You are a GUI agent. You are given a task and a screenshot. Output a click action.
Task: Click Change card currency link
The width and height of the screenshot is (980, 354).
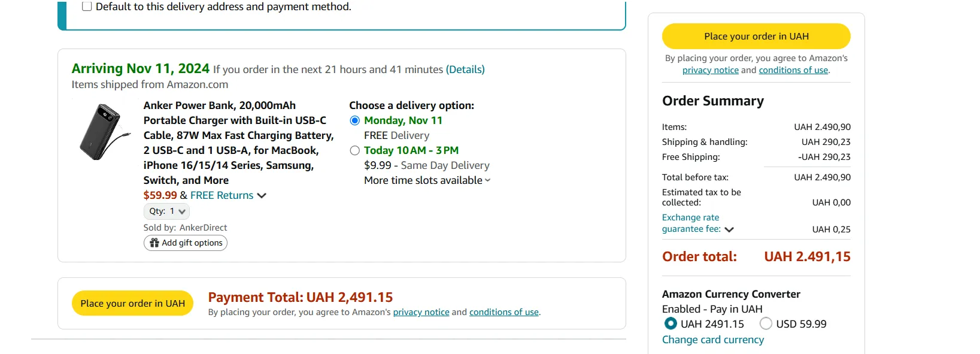pos(712,340)
